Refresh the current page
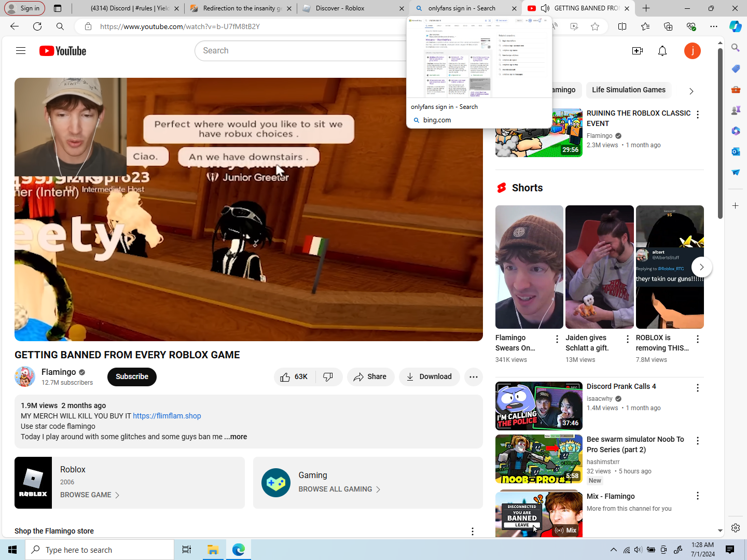 click(37, 26)
